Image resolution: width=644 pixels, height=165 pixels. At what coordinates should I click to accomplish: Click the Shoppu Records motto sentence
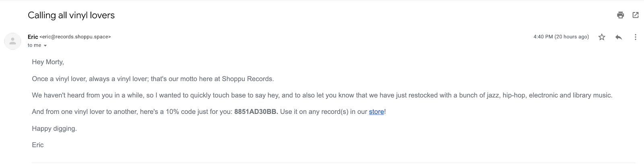point(153,79)
